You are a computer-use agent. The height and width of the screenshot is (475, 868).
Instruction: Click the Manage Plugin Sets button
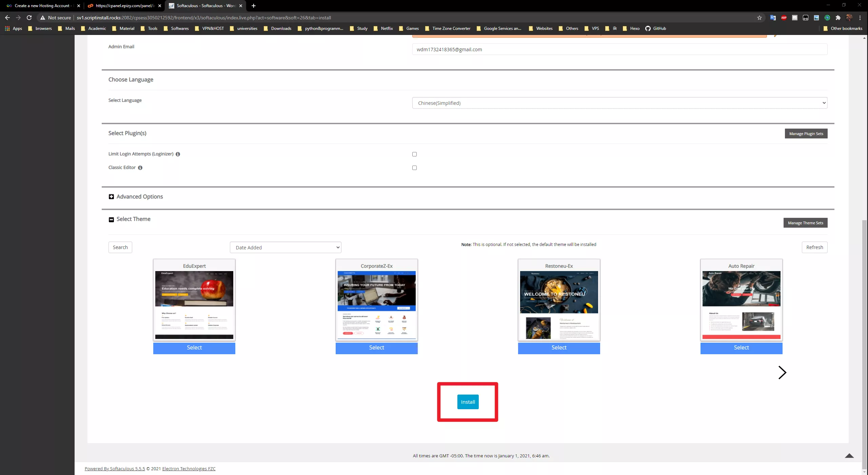(x=806, y=134)
